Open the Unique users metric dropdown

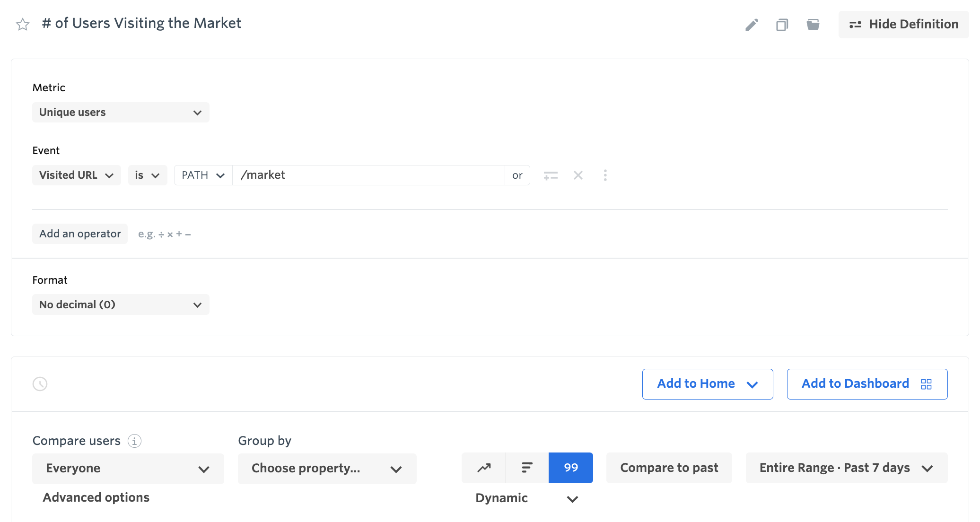point(121,113)
